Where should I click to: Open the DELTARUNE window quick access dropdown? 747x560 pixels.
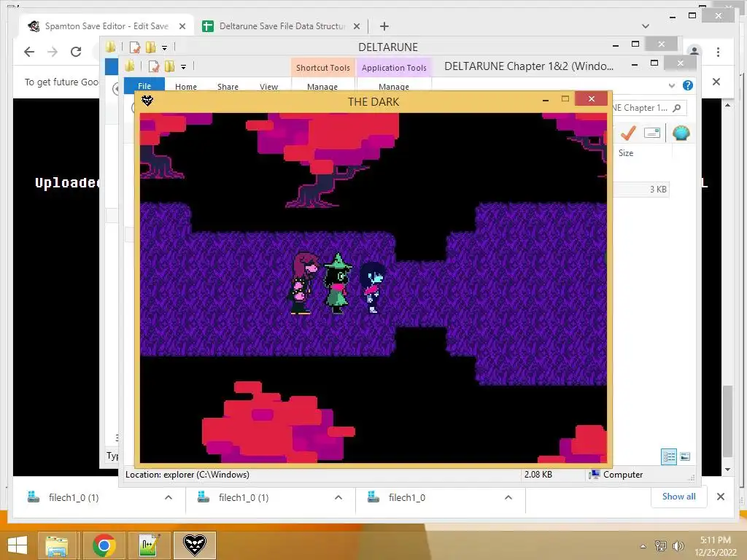(164, 47)
